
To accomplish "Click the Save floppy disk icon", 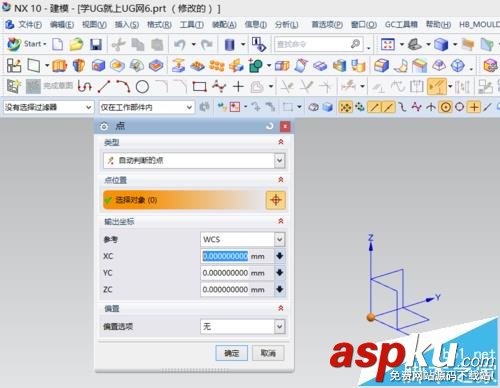I will pyautogui.click(x=96, y=44).
